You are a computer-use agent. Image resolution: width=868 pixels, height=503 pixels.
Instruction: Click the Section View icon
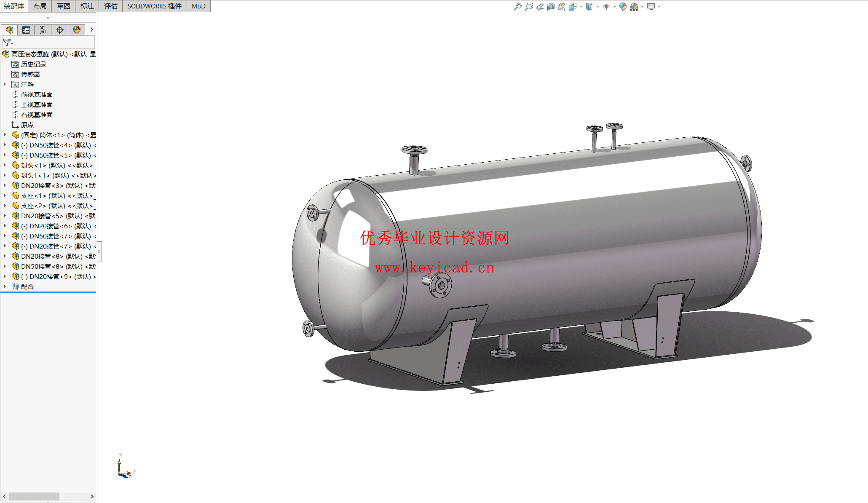coord(550,7)
